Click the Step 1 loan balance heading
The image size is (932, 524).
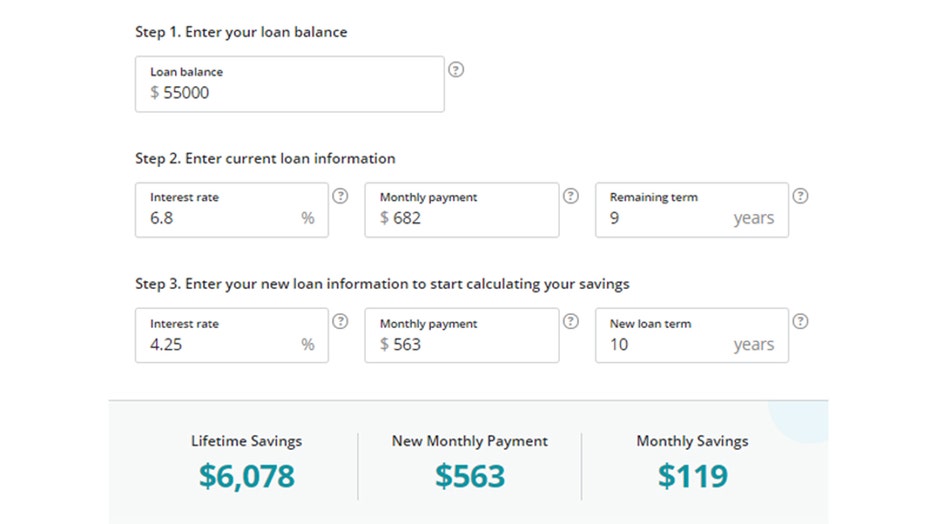click(241, 32)
